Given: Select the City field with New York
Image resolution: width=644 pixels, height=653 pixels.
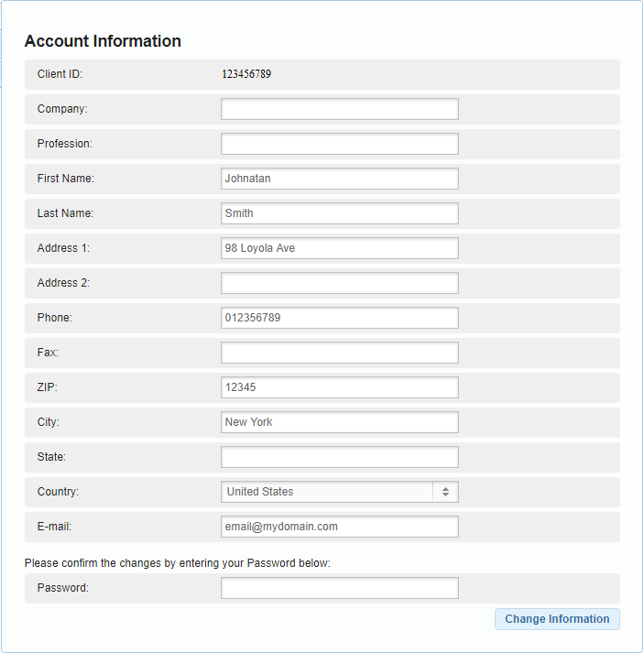Looking at the screenshot, I should (339, 422).
